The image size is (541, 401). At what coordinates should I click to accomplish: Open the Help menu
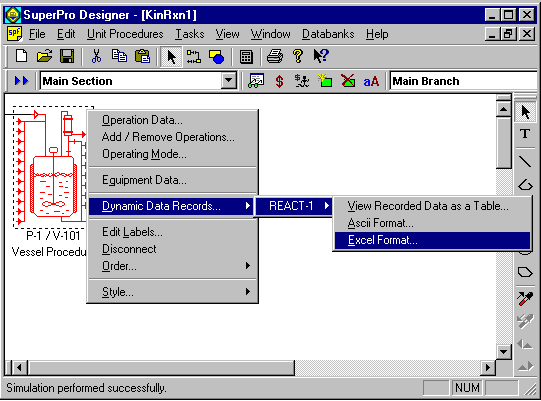[377, 34]
